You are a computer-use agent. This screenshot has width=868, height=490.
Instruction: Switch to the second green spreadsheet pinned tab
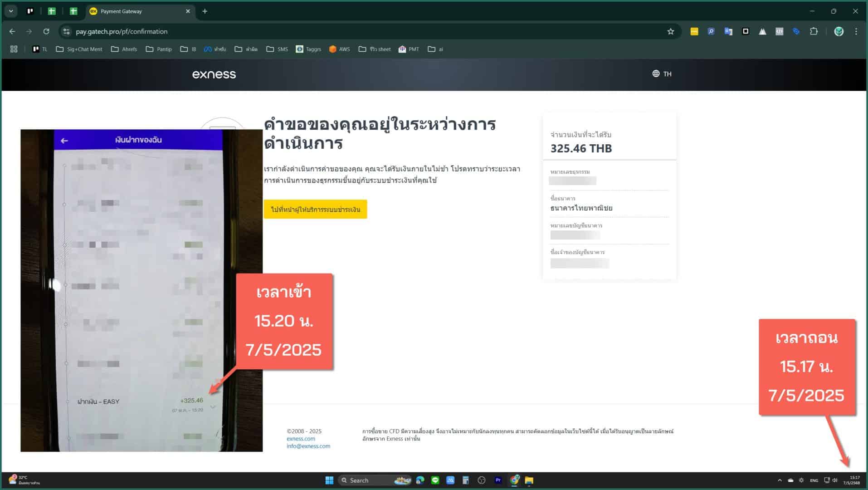pos(73,11)
